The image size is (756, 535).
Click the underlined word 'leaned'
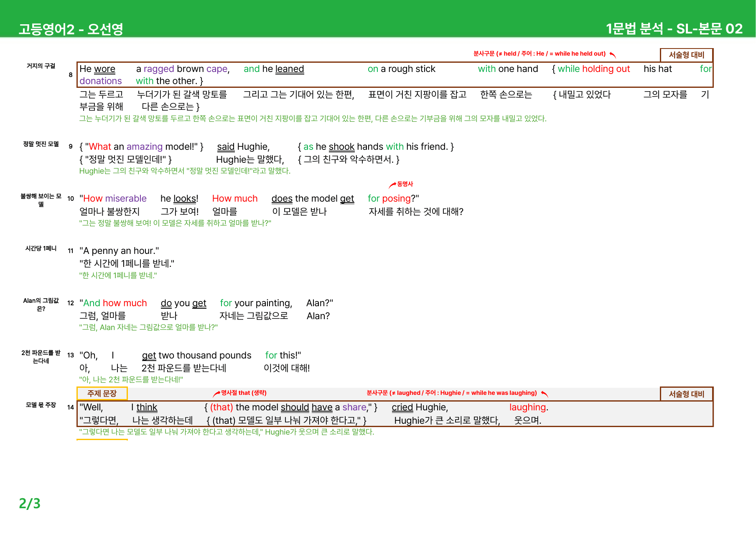tap(290, 69)
